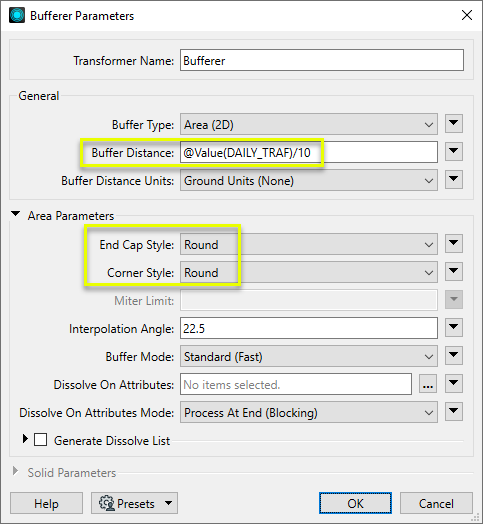
Task: Enable the Generate Dissolve List checkbox
Action: [40, 440]
